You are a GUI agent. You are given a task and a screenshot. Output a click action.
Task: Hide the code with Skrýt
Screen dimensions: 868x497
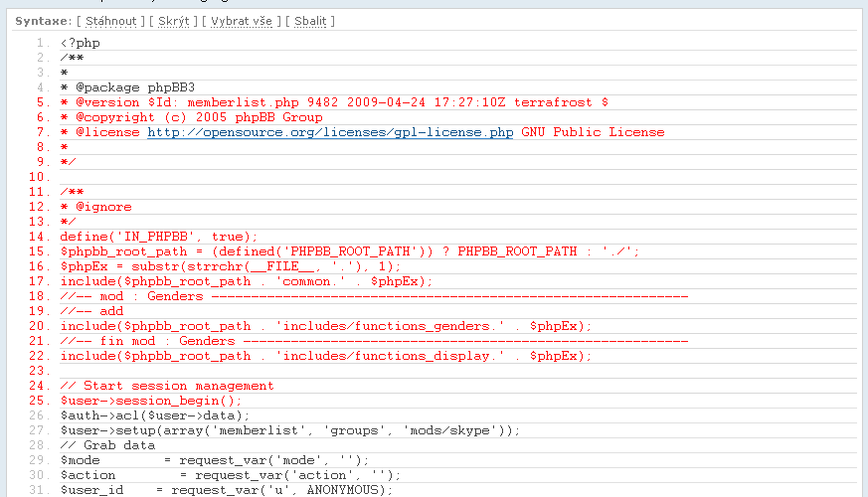[x=173, y=21]
